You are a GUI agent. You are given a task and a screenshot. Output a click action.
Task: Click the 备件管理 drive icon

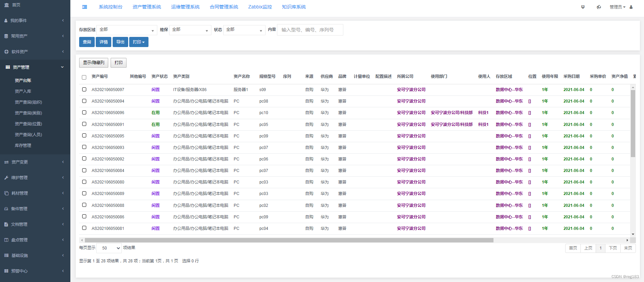(x=6, y=209)
